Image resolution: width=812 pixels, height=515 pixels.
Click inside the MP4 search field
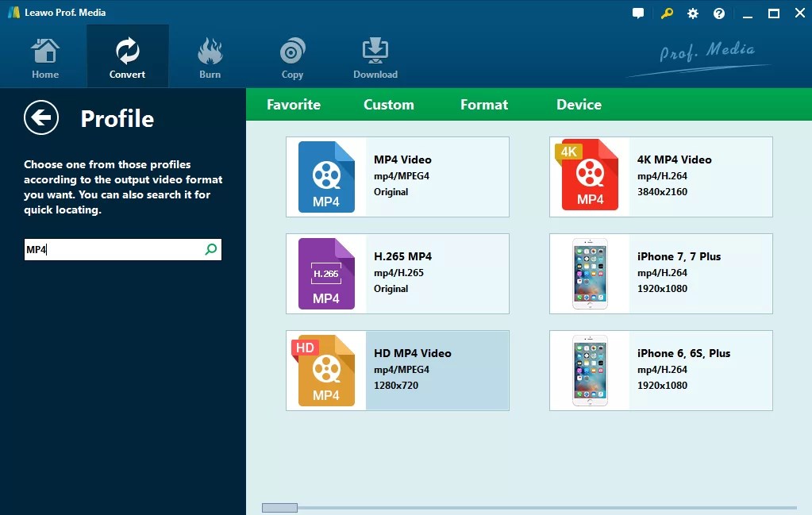(119, 249)
